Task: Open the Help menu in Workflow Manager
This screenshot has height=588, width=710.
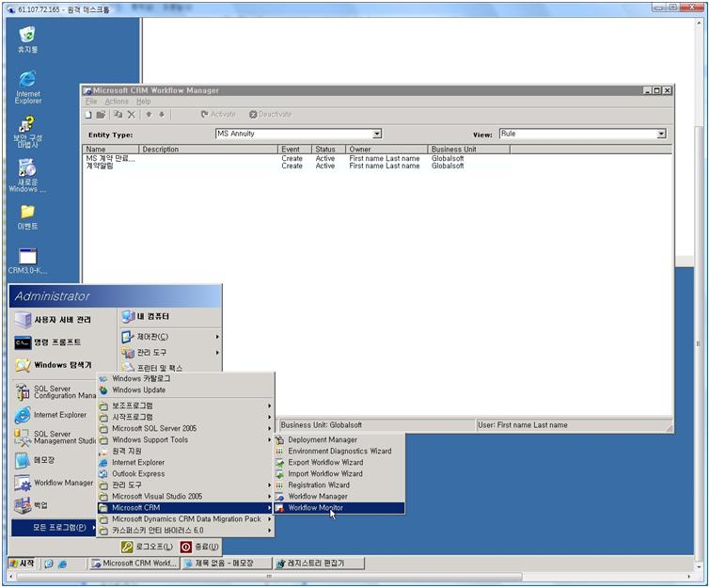Action: point(144,102)
